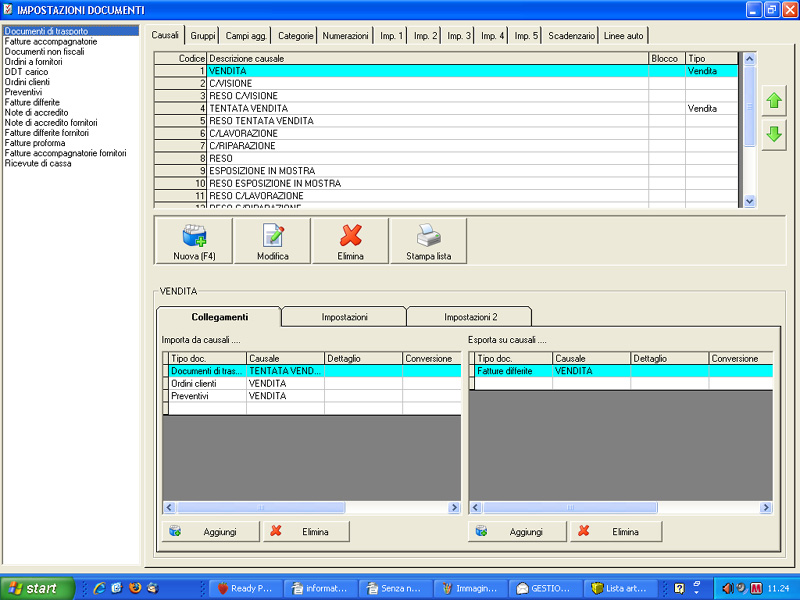Open the Gruppi tab
The width and height of the screenshot is (800, 600).
[x=203, y=36]
